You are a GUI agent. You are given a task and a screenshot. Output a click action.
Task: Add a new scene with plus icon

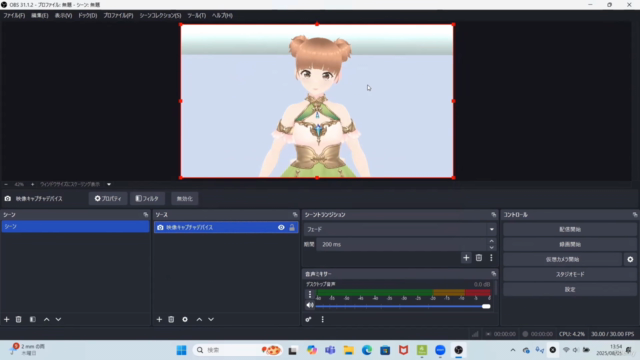click(7, 319)
